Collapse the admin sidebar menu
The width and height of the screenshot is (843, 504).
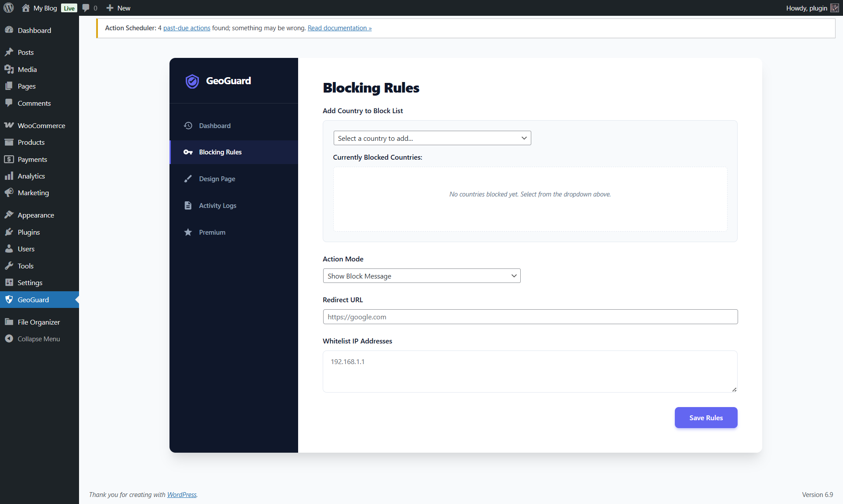(38, 338)
